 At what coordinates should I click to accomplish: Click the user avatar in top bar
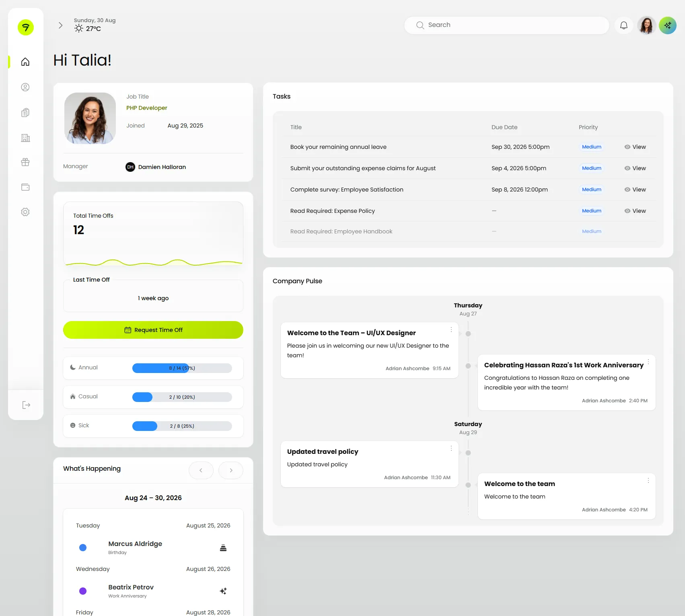[647, 25]
